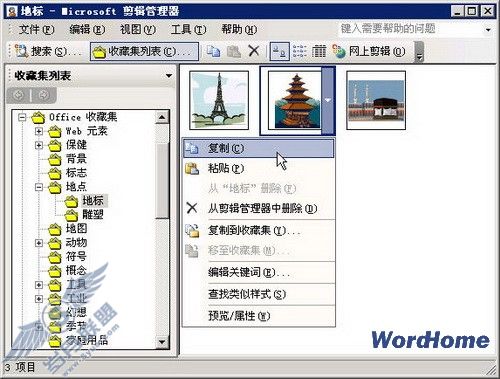Open the Edit (编辑) menu
This screenshot has height=379, width=500.
[x=87, y=29]
